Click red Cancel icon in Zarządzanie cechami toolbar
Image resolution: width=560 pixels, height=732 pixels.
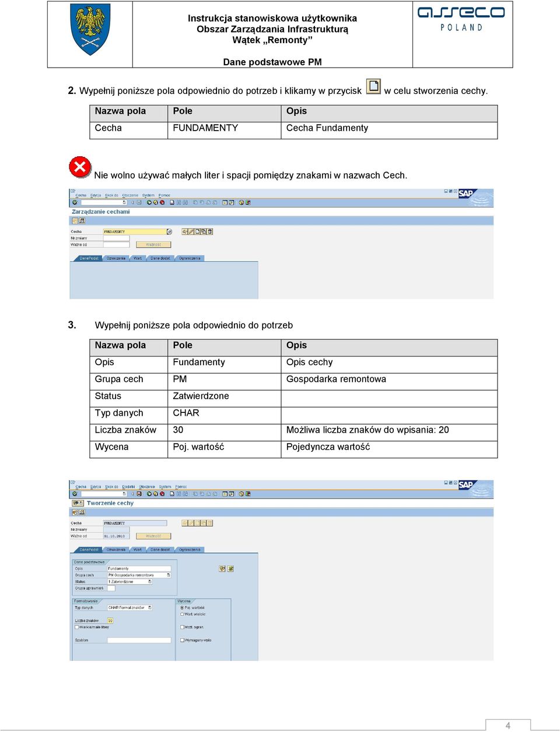[162, 202]
